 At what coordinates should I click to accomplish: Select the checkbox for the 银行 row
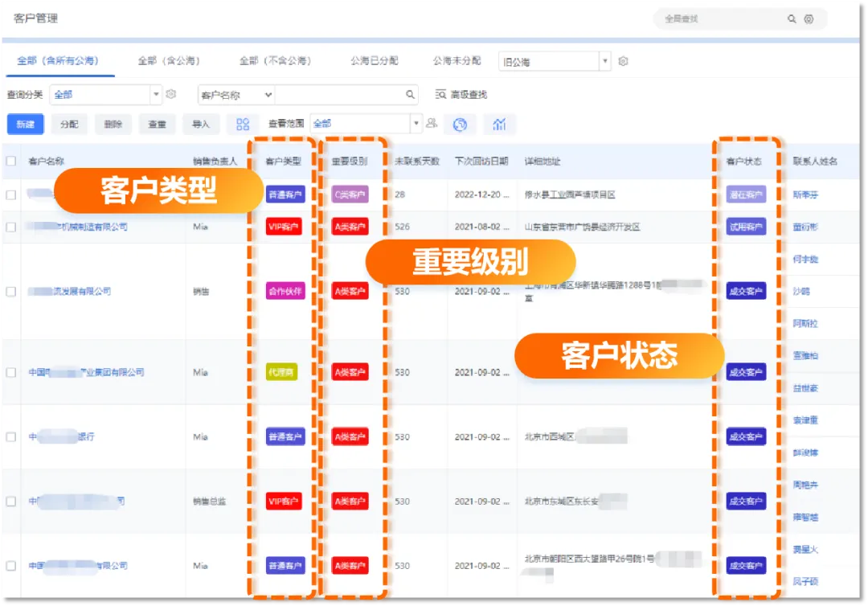(x=11, y=437)
